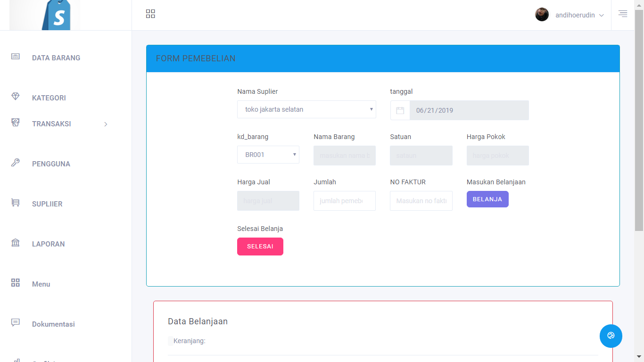644x362 pixels.
Task: Click the pink SELESAI button
Action: (x=260, y=247)
